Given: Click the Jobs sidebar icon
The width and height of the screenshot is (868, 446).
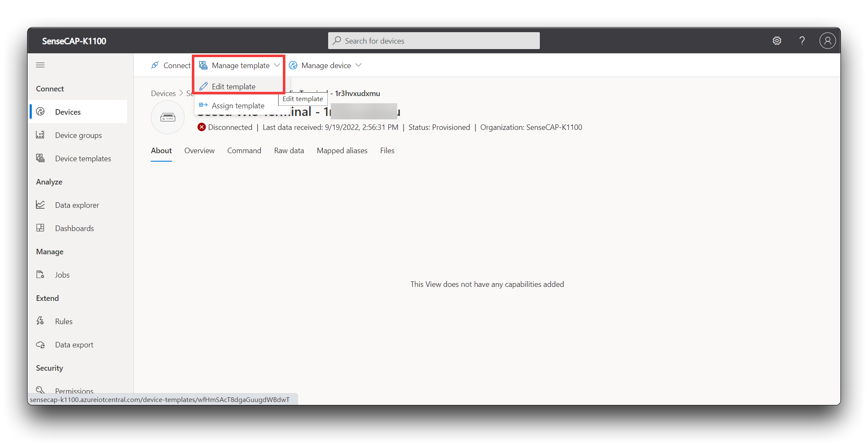Looking at the screenshot, I should [x=40, y=274].
